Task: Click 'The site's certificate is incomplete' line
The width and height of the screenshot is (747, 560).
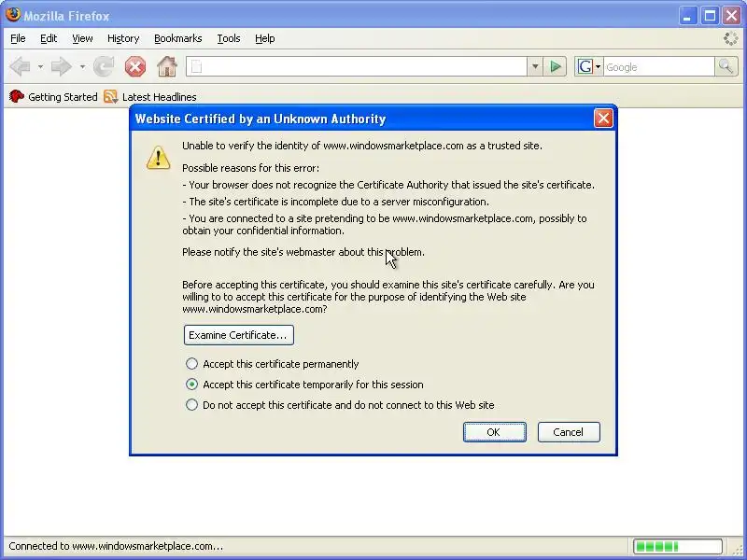Action: point(335,202)
